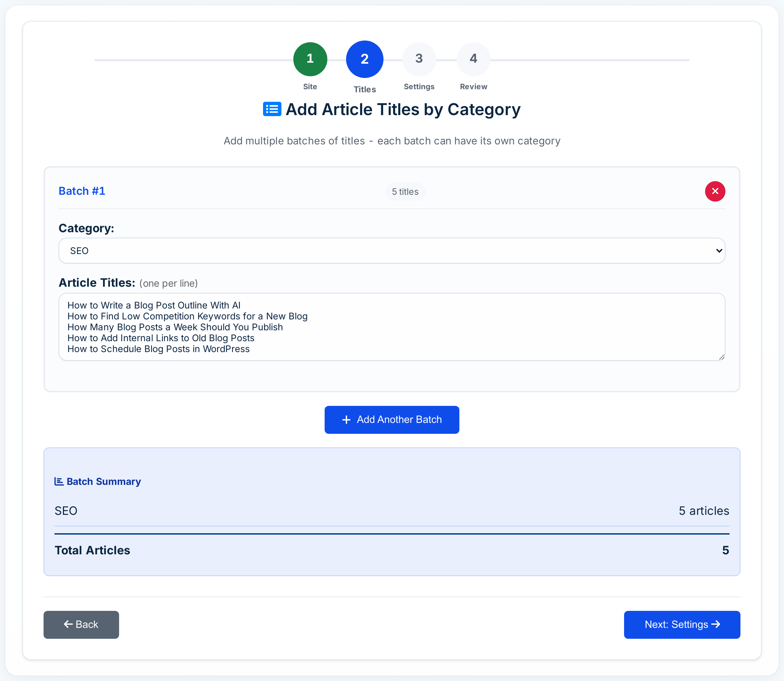Click into the Article Titles textarea
The height and width of the screenshot is (681, 784).
[392, 327]
